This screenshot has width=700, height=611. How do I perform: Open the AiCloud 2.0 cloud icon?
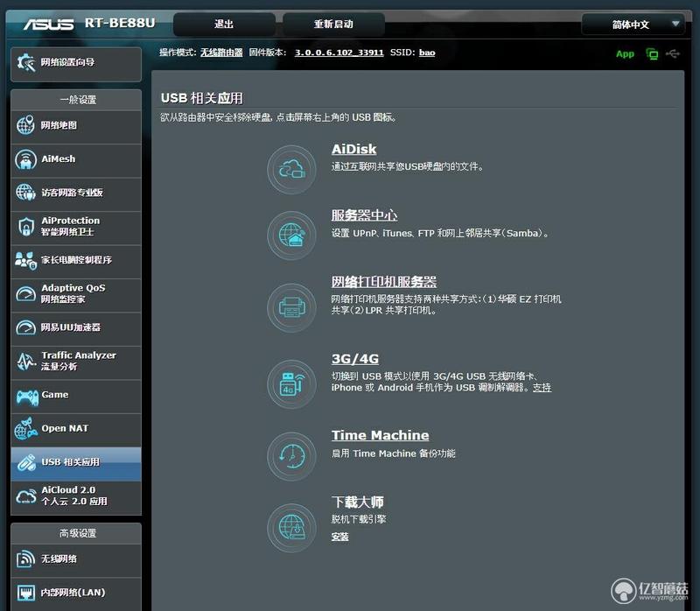(25, 496)
